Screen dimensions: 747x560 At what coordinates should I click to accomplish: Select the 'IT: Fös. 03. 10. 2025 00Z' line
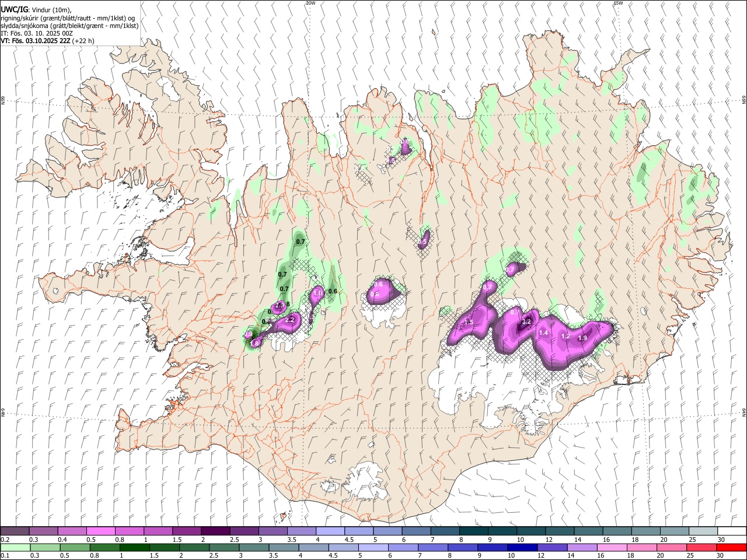[x=37, y=33]
